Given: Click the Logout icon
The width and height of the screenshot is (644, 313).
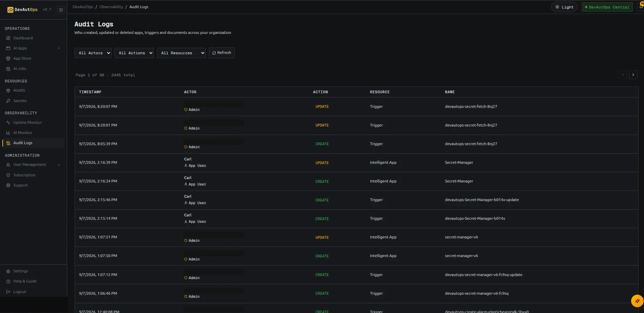Looking at the screenshot, I should point(8,292).
